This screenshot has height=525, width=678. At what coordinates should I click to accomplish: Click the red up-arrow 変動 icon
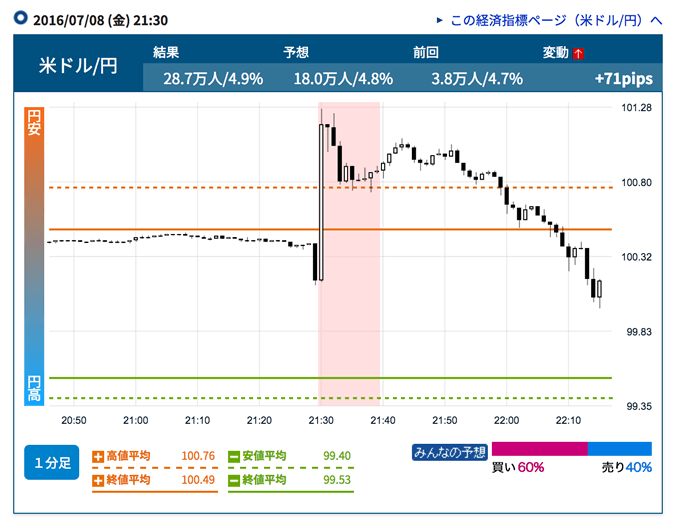(578, 53)
